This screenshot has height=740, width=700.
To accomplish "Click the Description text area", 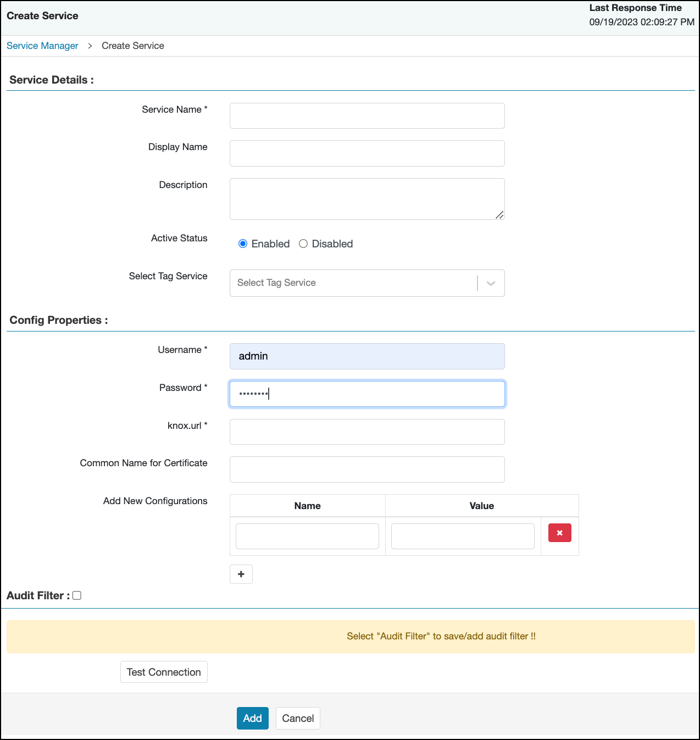I will pyautogui.click(x=367, y=198).
